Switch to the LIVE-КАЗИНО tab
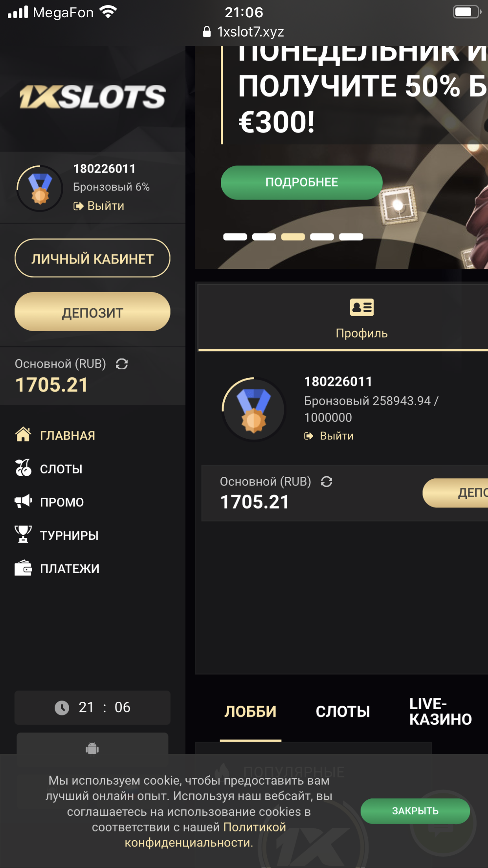 tap(440, 711)
